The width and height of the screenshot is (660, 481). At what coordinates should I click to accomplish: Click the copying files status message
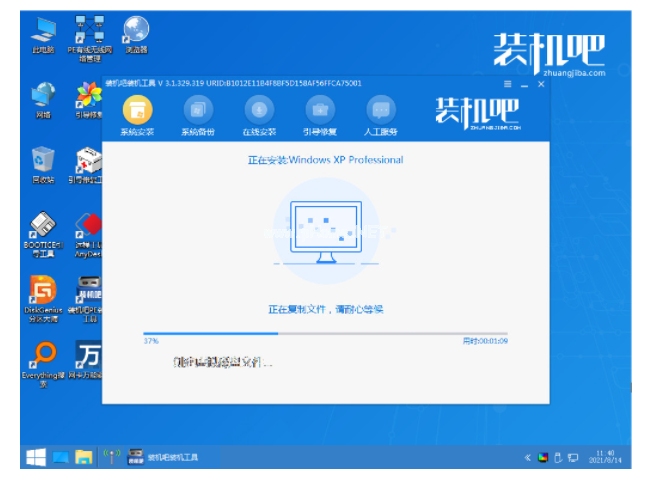point(325,310)
